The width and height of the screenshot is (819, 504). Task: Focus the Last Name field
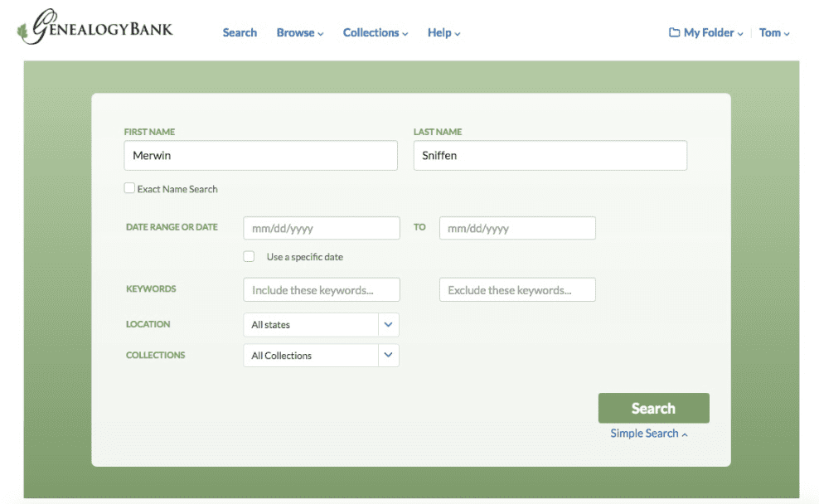550,155
